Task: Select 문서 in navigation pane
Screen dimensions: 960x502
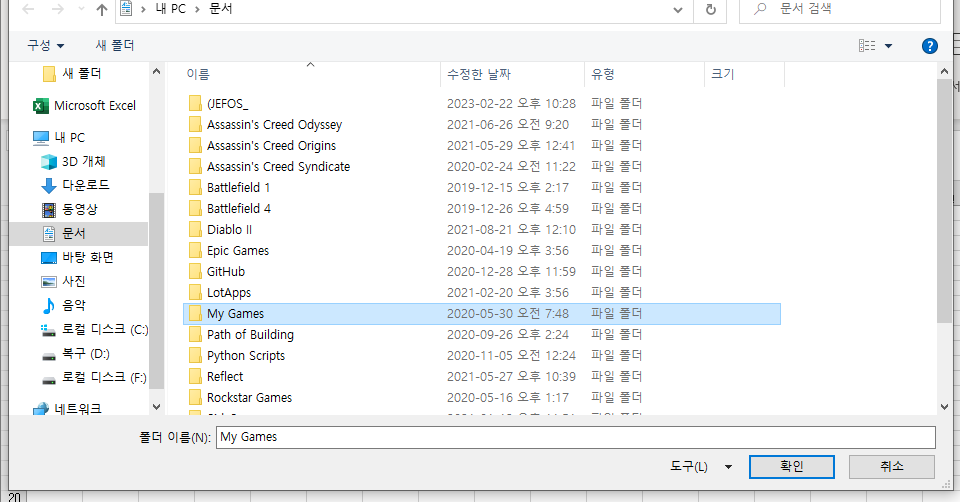Action: click(x=78, y=234)
